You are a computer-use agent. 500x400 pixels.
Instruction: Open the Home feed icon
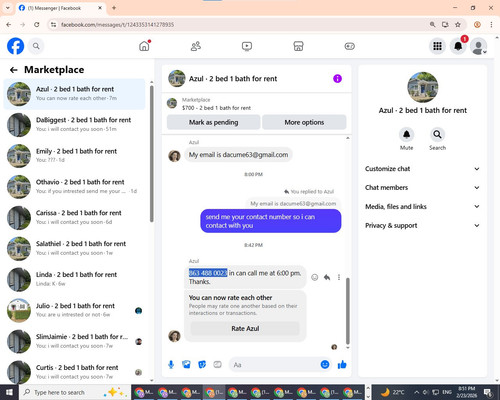point(144,46)
